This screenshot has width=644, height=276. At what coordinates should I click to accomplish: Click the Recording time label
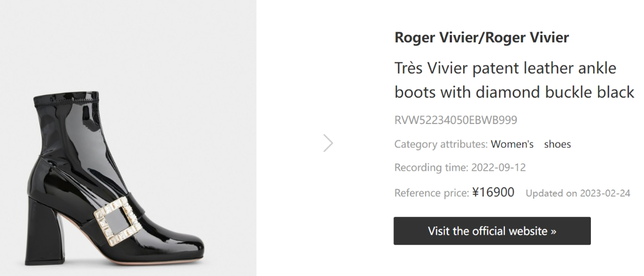pos(431,168)
